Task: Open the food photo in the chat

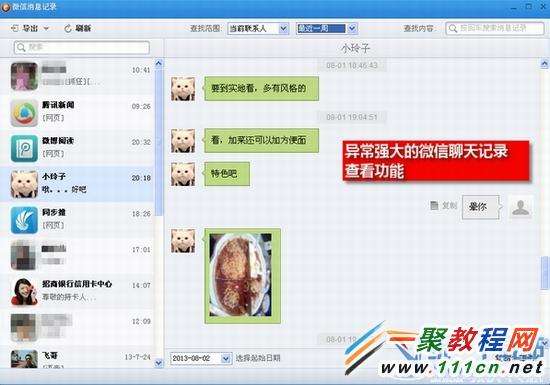Action: pyautogui.click(x=241, y=276)
